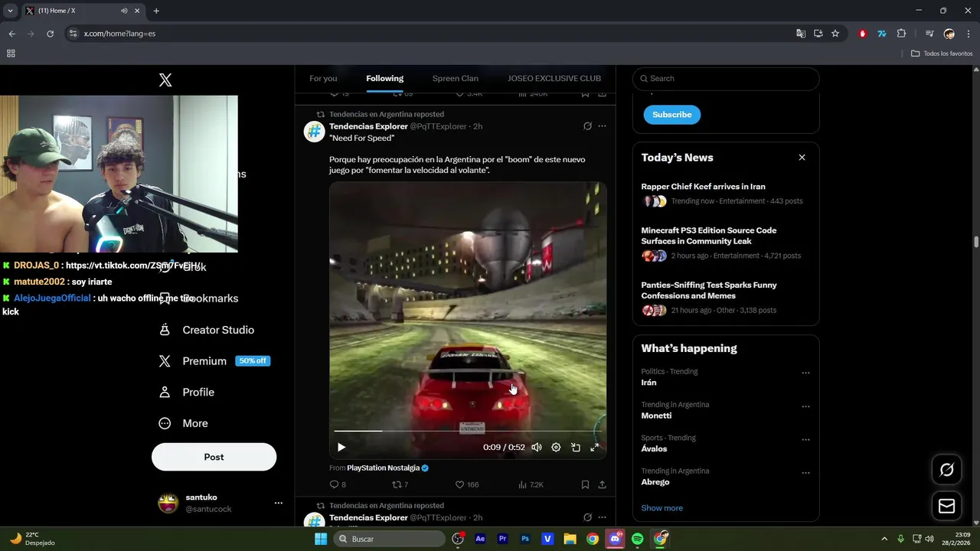The width and height of the screenshot is (980, 551).
Task: Open the options menu for the Monetti trend
Action: (805, 407)
